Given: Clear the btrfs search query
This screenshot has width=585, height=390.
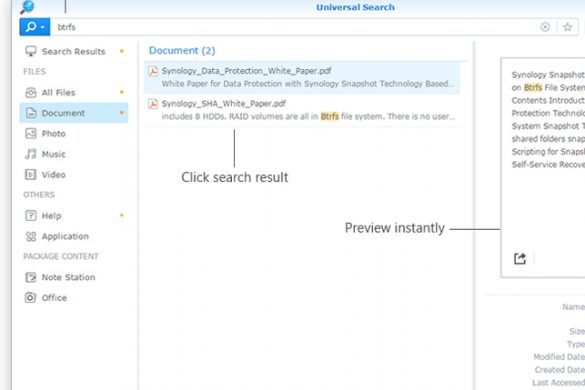Looking at the screenshot, I should coord(545,27).
